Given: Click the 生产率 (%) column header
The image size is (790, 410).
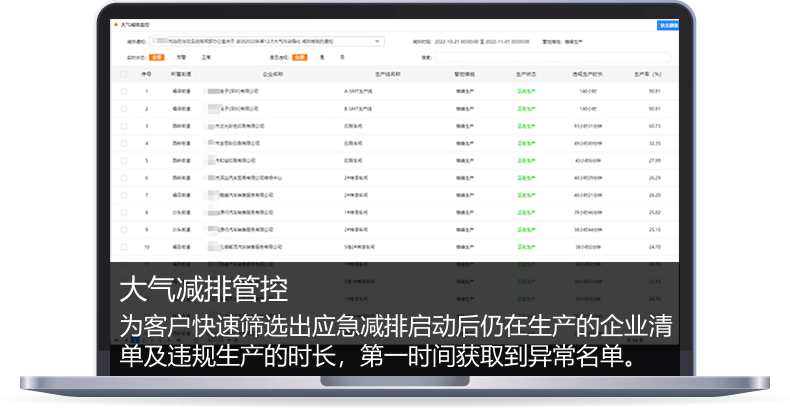Looking at the screenshot, I should [648, 74].
